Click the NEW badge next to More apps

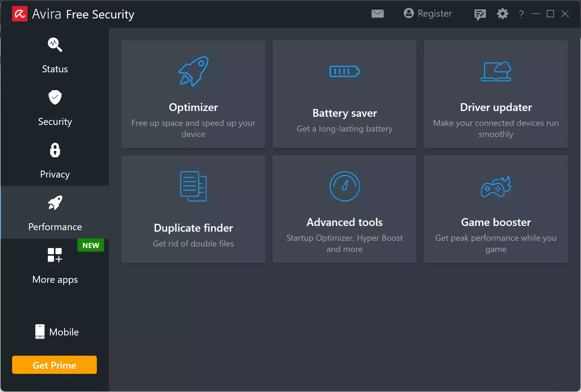pos(90,245)
